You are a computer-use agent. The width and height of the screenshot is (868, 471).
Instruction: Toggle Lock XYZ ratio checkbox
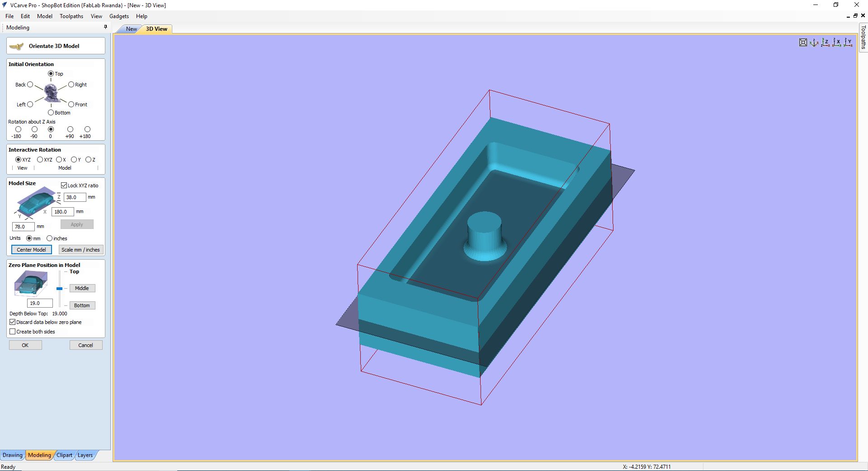click(x=64, y=186)
